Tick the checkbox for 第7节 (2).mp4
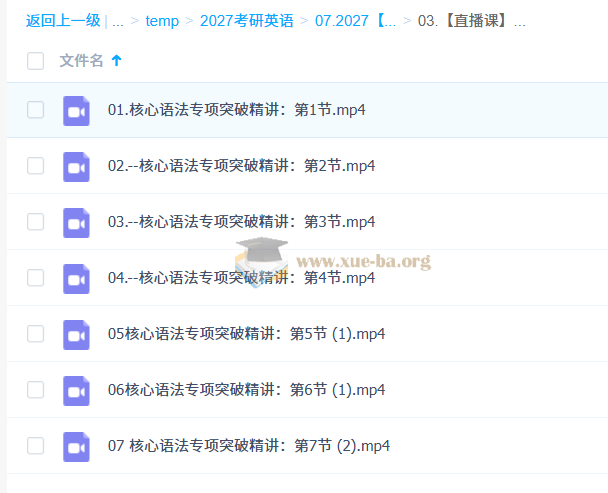This screenshot has height=493, width=608. (36, 446)
